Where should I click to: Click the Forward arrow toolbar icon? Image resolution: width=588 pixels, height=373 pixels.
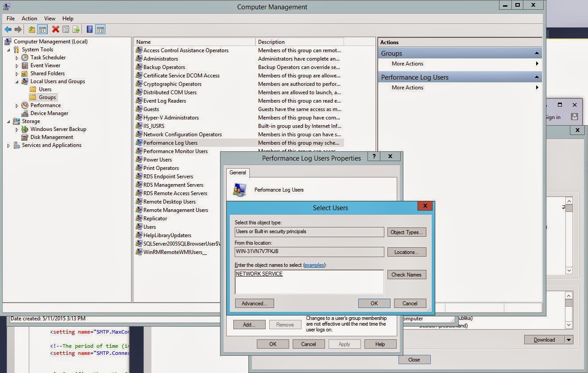18,30
